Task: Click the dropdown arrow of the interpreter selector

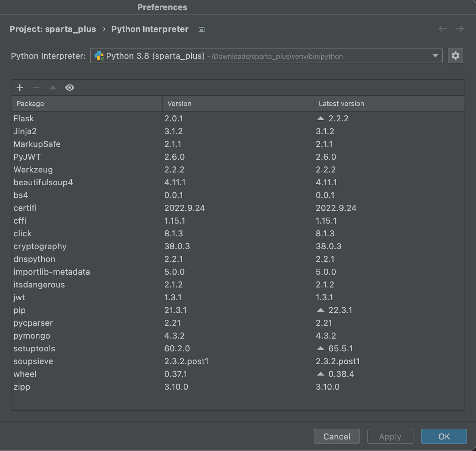Action: click(x=435, y=56)
